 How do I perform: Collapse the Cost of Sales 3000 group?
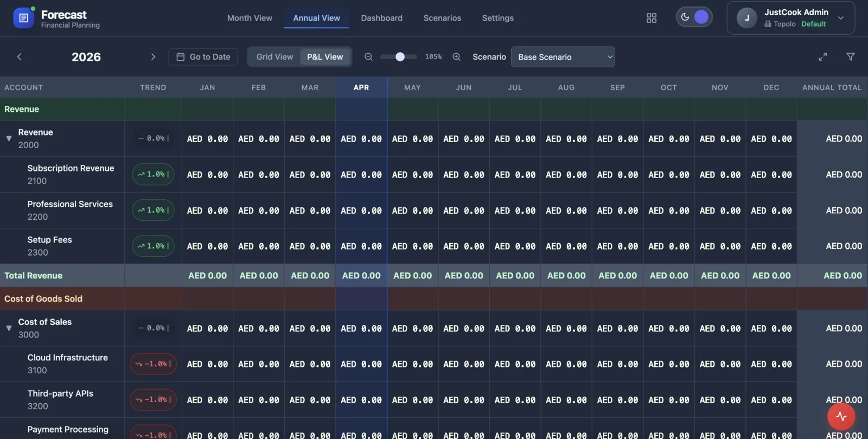click(9, 328)
